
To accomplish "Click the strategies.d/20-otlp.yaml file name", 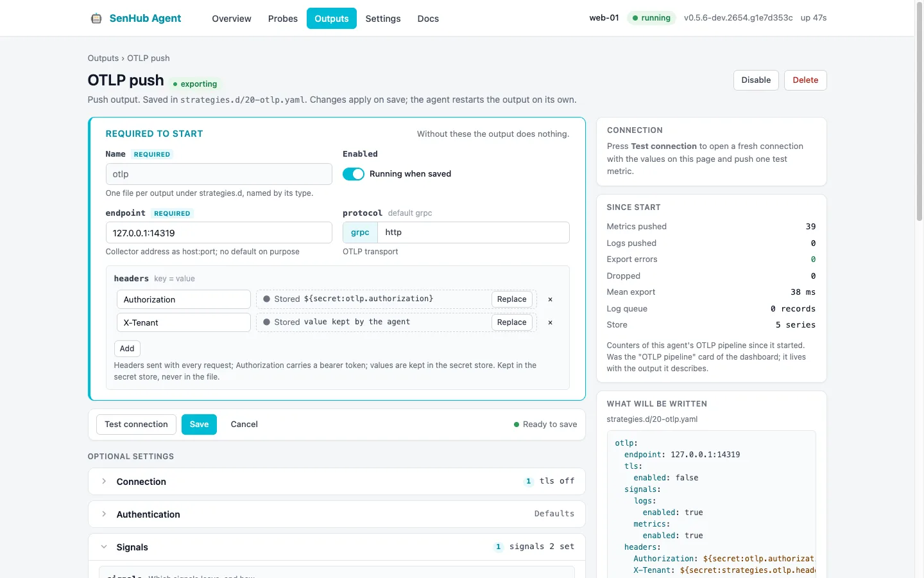I will (x=652, y=419).
